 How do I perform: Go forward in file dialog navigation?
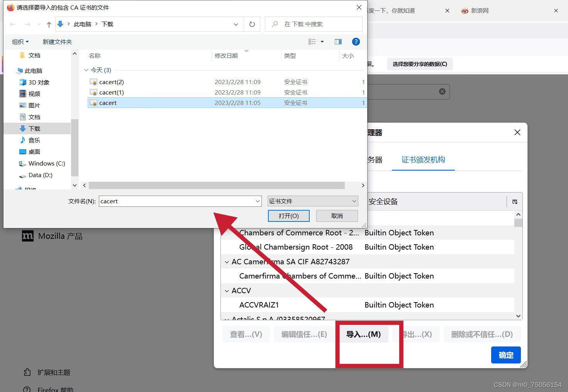click(x=27, y=24)
